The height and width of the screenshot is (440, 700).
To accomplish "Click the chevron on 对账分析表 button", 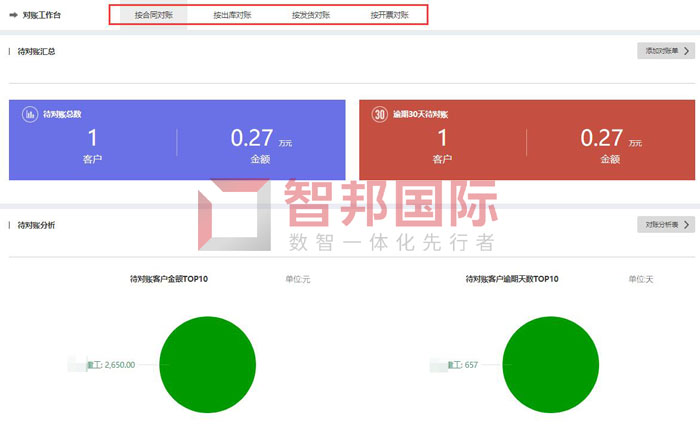I will click(x=687, y=225).
